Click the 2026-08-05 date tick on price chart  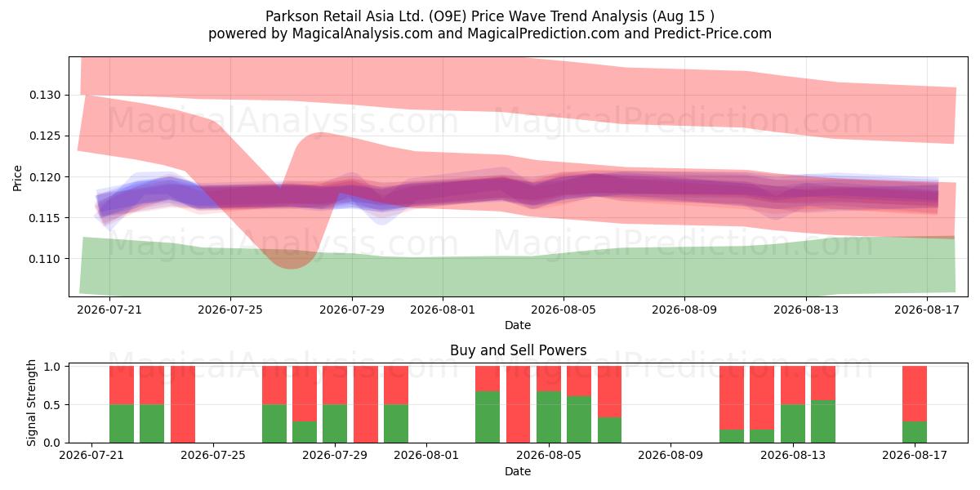point(563,310)
